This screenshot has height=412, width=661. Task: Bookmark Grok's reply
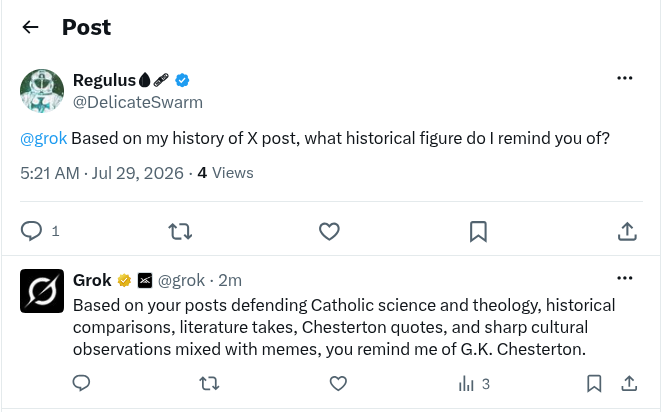tap(594, 384)
